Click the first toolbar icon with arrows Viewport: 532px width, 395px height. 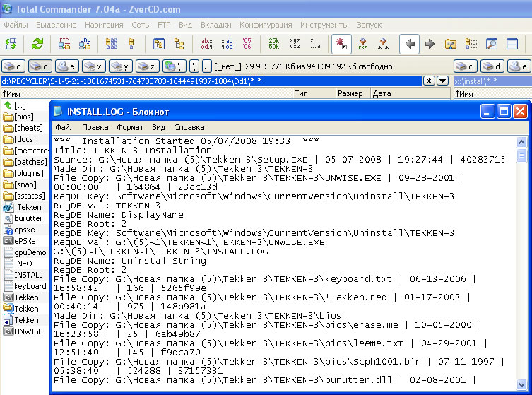[x=11, y=44]
